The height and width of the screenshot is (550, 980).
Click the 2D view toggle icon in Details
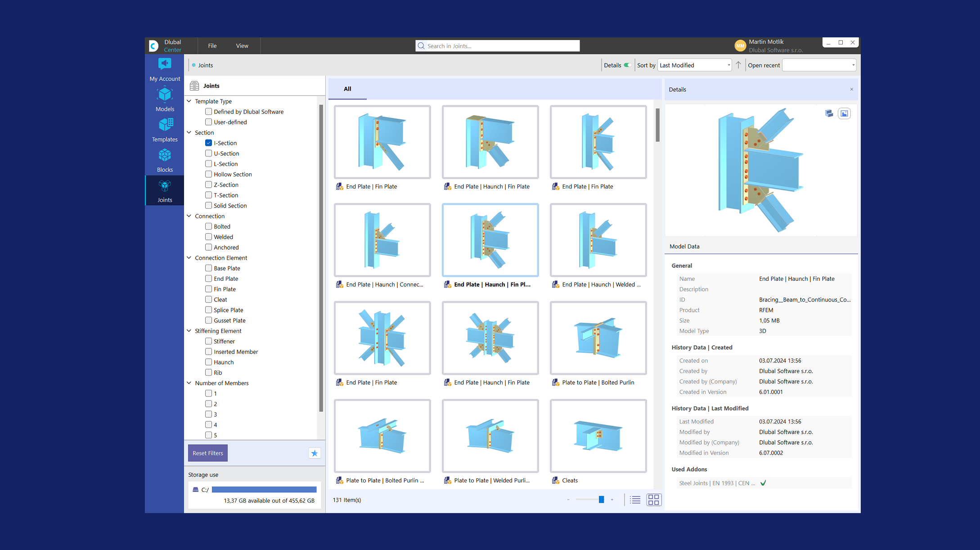point(844,113)
